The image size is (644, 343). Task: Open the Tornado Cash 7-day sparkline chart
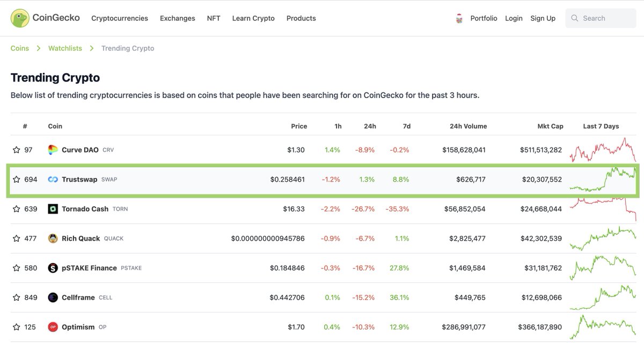point(603,209)
